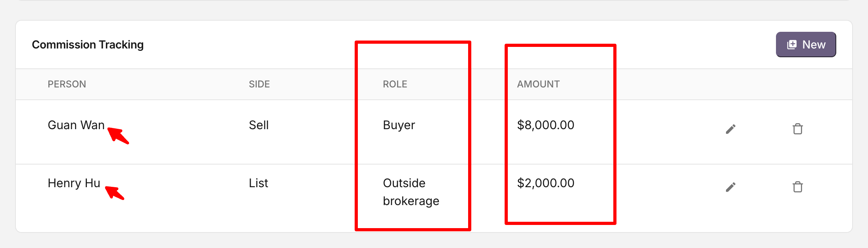The height and width of the screenshot is (248, 868).
Task: Select the Henry Hu person name
Action: point(74,183)
